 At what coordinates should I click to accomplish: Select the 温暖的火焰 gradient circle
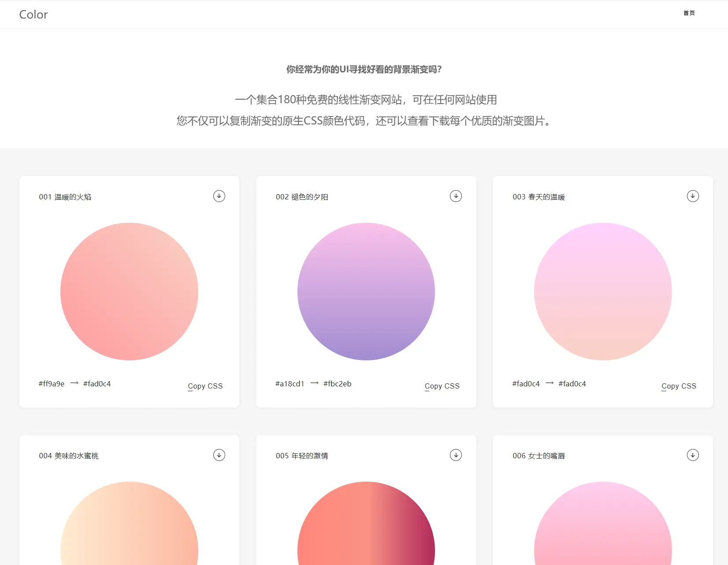129,292
